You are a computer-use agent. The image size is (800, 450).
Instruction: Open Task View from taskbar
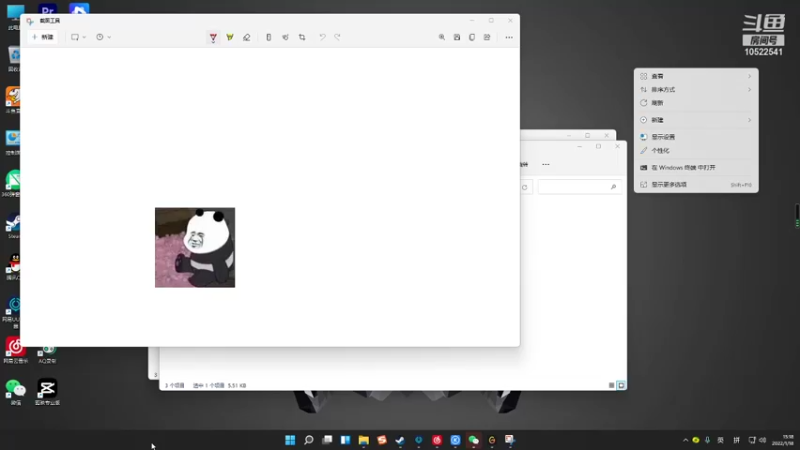coord(327,440)
